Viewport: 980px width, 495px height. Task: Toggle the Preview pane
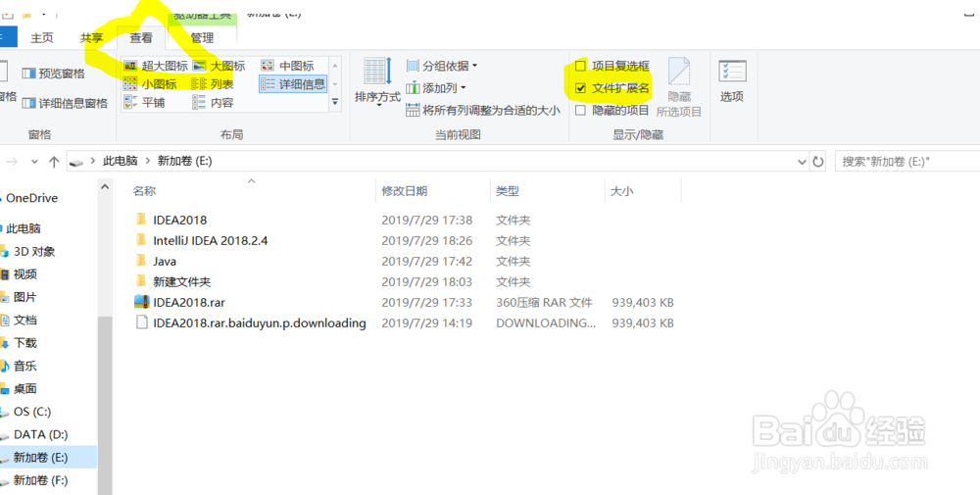coord(53,74)
